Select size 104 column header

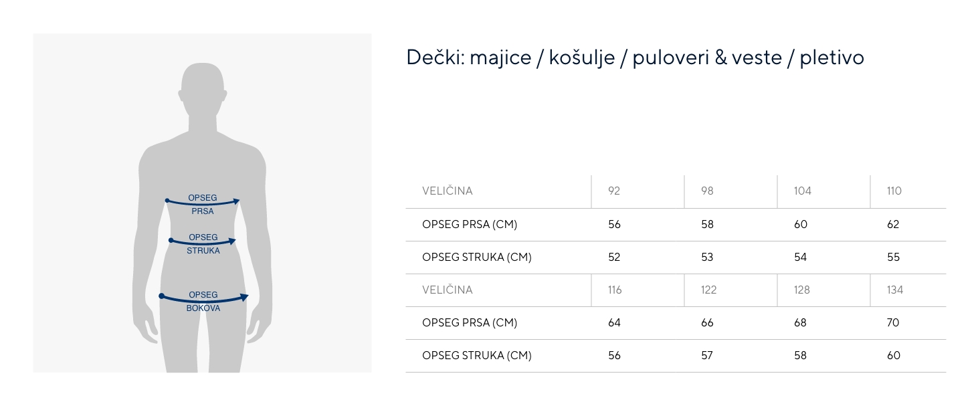802,191
